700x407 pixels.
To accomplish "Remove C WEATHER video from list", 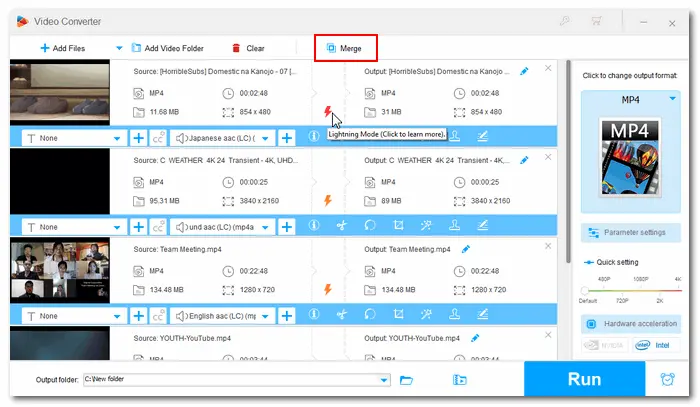I will point(548,157).
